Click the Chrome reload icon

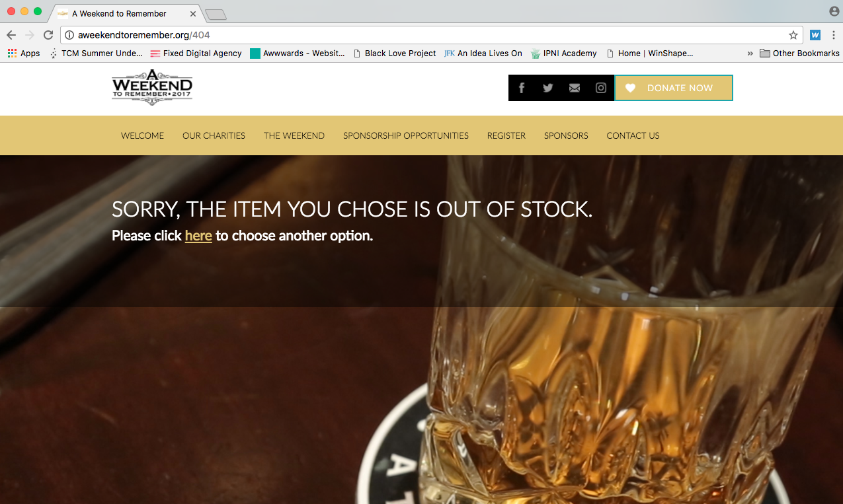click(x=48, y=35)
